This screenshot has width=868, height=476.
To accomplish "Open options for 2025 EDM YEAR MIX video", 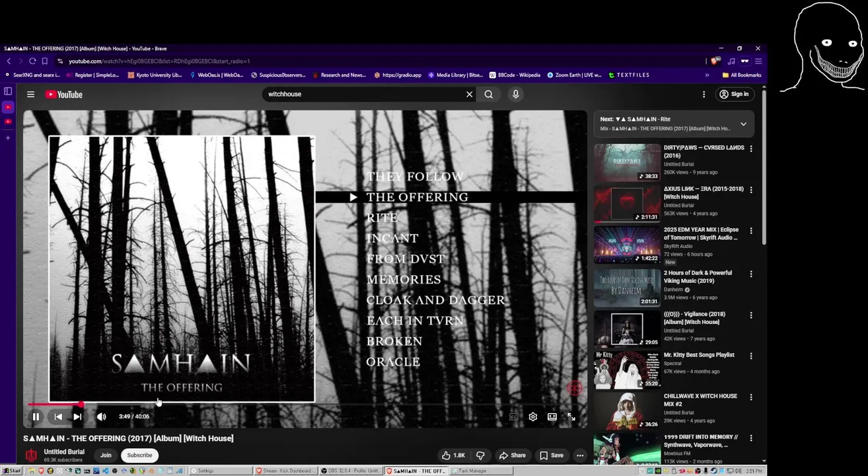I will pyautogui.click(x=751, y=231).
